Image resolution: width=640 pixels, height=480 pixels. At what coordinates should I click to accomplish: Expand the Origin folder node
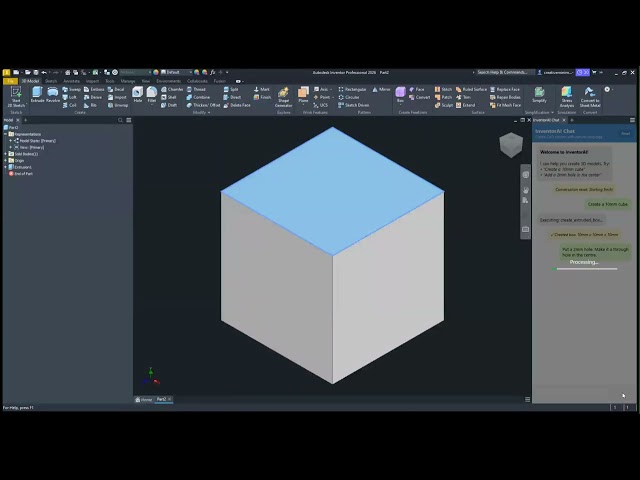5,160
